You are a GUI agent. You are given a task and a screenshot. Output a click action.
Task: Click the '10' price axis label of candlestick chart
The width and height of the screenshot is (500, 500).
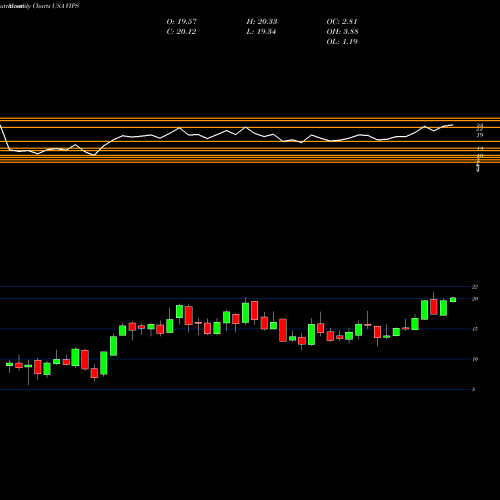tap(475, 359)
